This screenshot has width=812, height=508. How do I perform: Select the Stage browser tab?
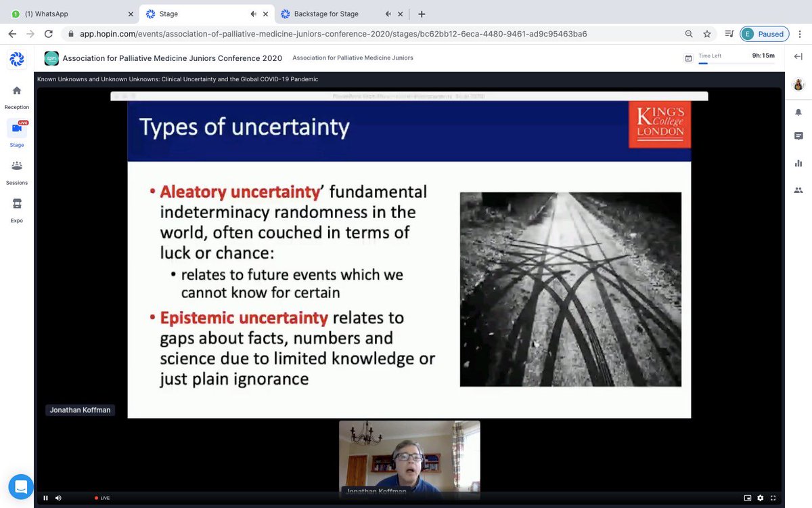pos(206,14)
